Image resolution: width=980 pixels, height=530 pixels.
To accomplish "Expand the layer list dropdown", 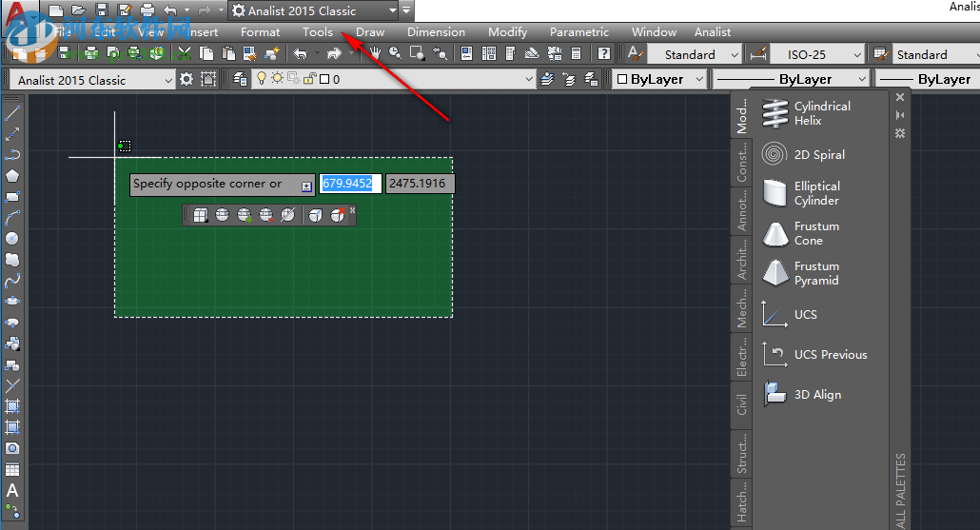I will [x=529, y=79].
